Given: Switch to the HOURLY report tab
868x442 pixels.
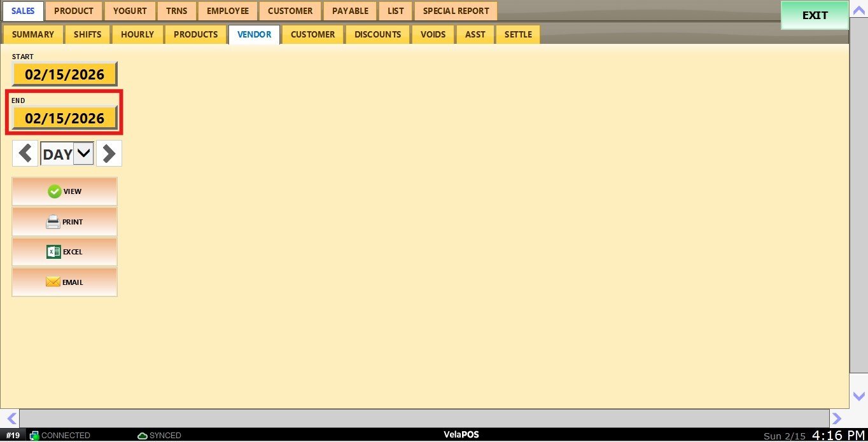Looking at the screenshot, I should pos(137,34).
